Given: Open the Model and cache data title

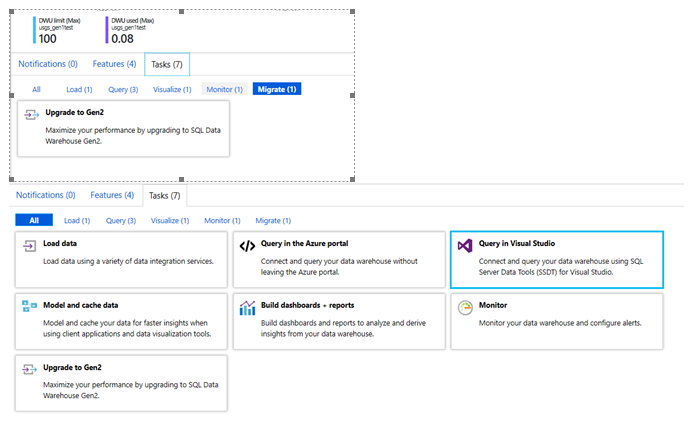Looking at the screenshot, I should pyautogui.click(x=81, y=305).
